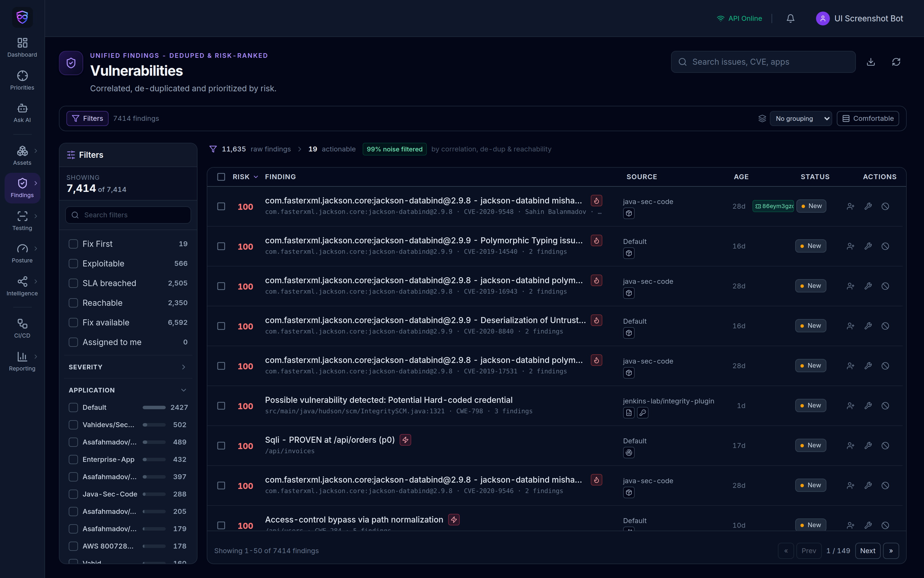Screen dimensions: 924x578
Task: Go to the Dashboard page
Action: pyautogui.click(x=22, y=47)
